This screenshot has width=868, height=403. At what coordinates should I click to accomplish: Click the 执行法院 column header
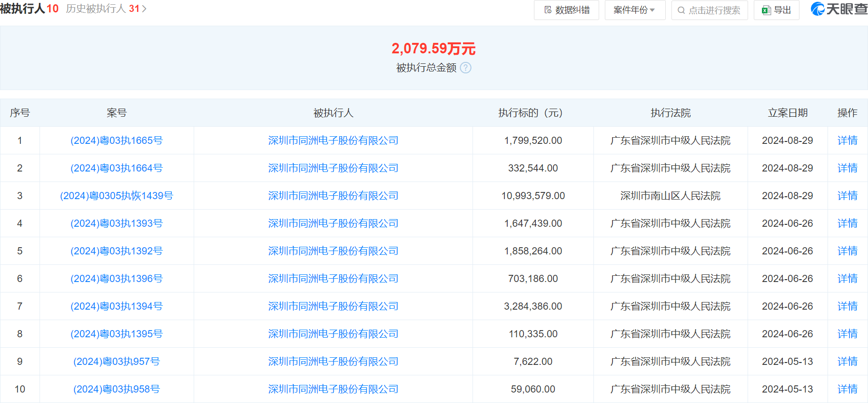pyautogui.click(x=671, y=113)
